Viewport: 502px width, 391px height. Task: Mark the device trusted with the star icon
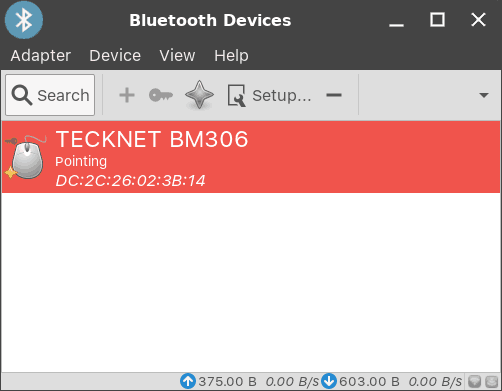click(x=199, y=95)
